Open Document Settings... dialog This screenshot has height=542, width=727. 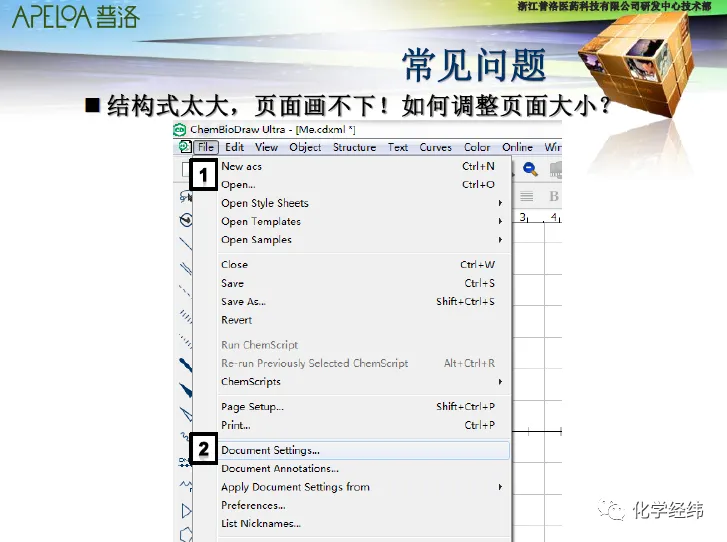pos(364,450)
